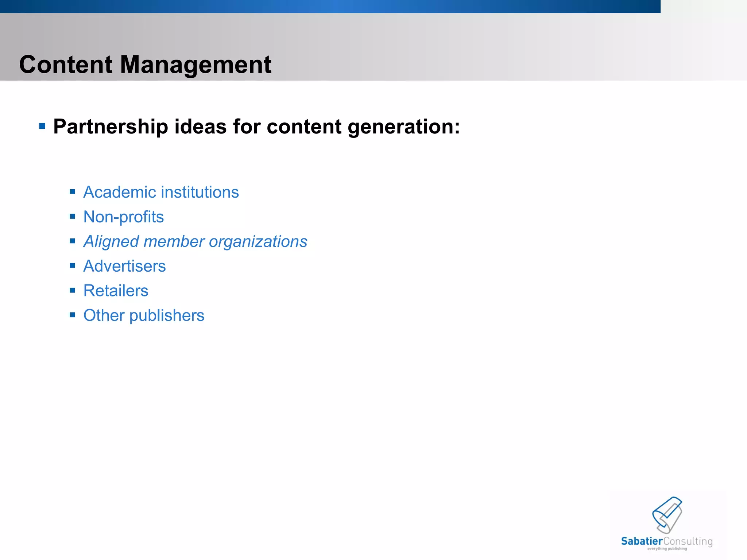Select the 'Other publishers' bullet text
This screenshot has width=747, height=560.
pyautogui.click(x=144, y=316)
